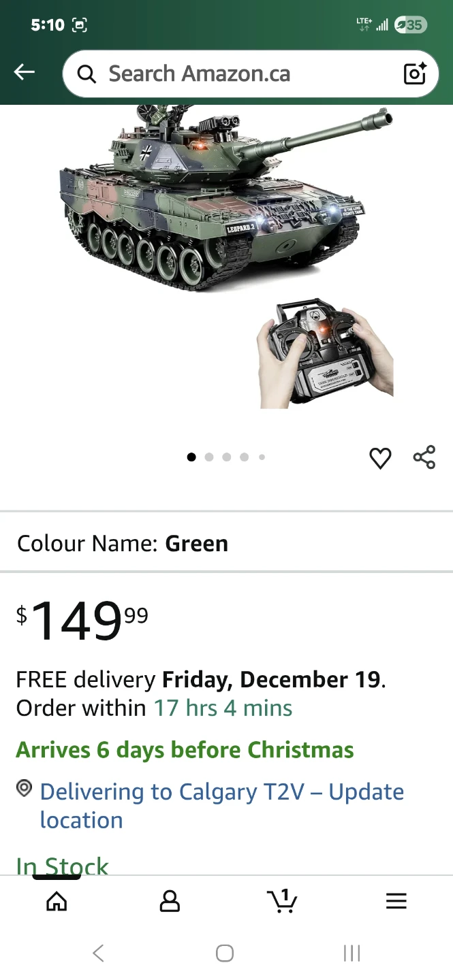This screenshot has height=980, width=453.
Task: Tap the back arrow icon
Action: coord(25,72)
